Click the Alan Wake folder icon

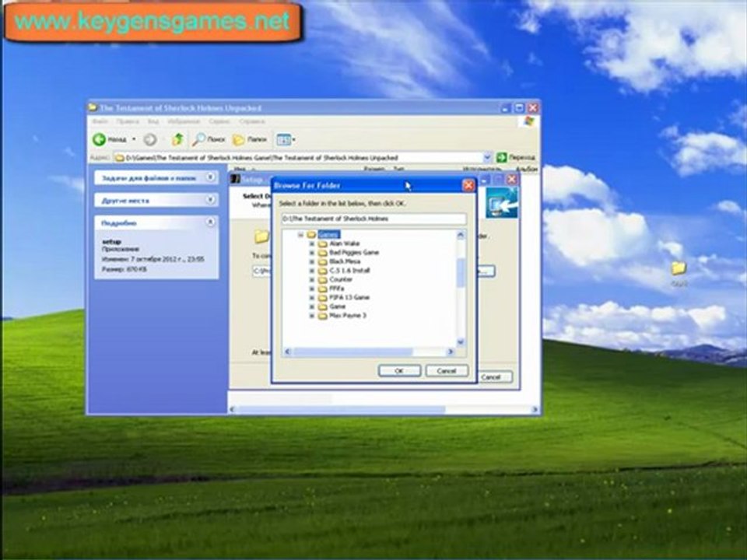coord(322,243)
